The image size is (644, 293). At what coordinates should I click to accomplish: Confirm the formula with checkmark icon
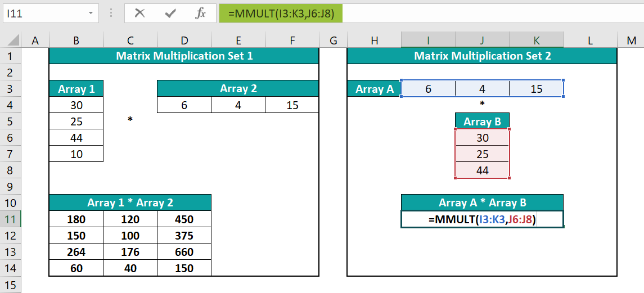(169, 13)
